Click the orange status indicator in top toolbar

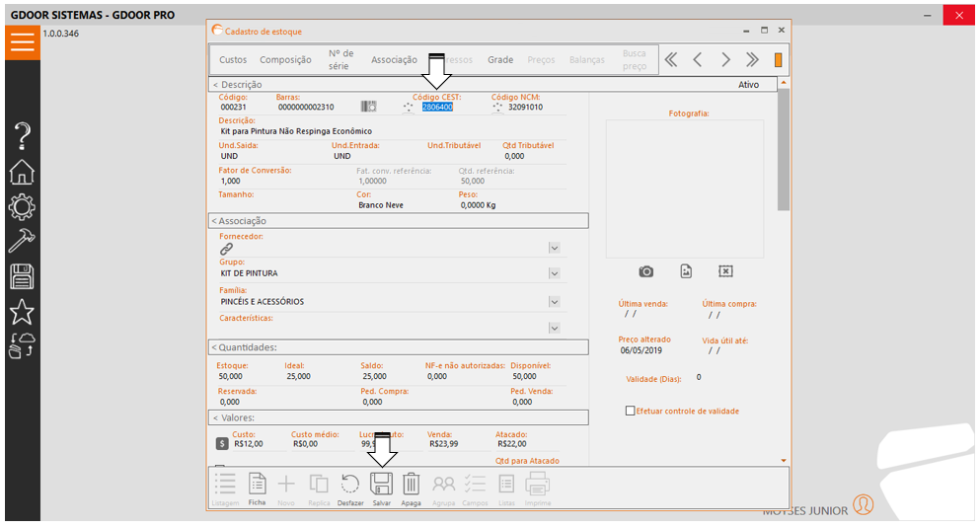pos(778,60)
